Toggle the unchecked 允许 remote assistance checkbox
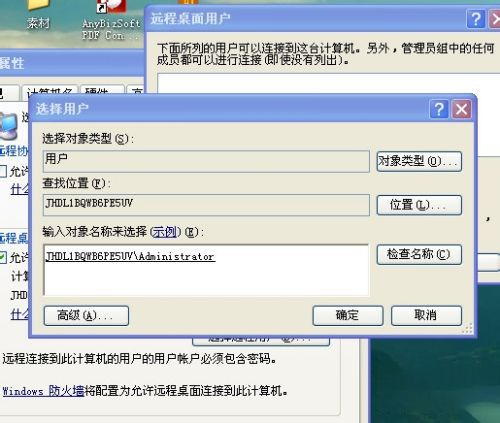This screenshot has height=423, width=500. [3, 171]
